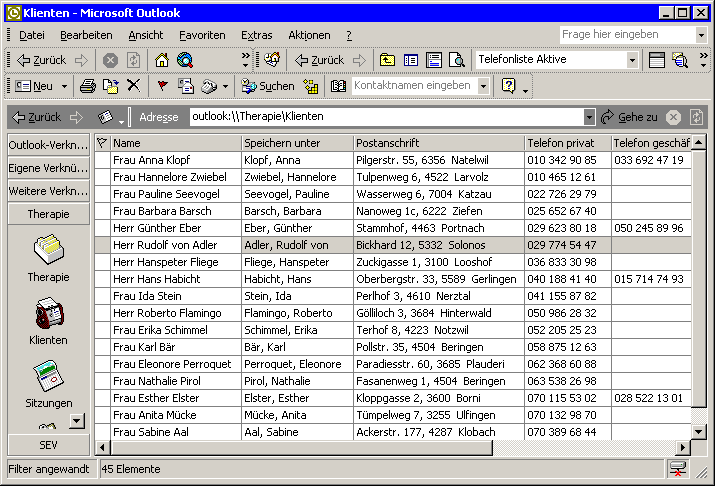Open the Ansicht menu
Image resolution: width=715 pixels, height=486 pixels.
pos(145,35)
